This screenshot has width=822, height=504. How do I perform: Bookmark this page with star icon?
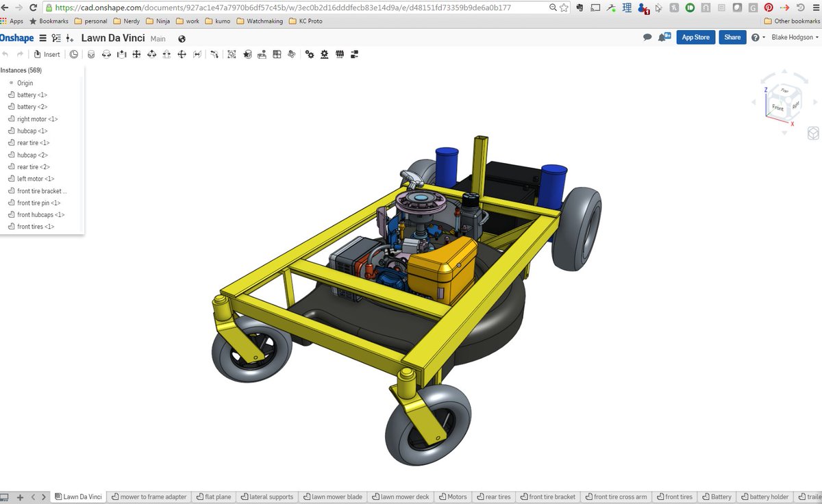(x=564, y=8)
